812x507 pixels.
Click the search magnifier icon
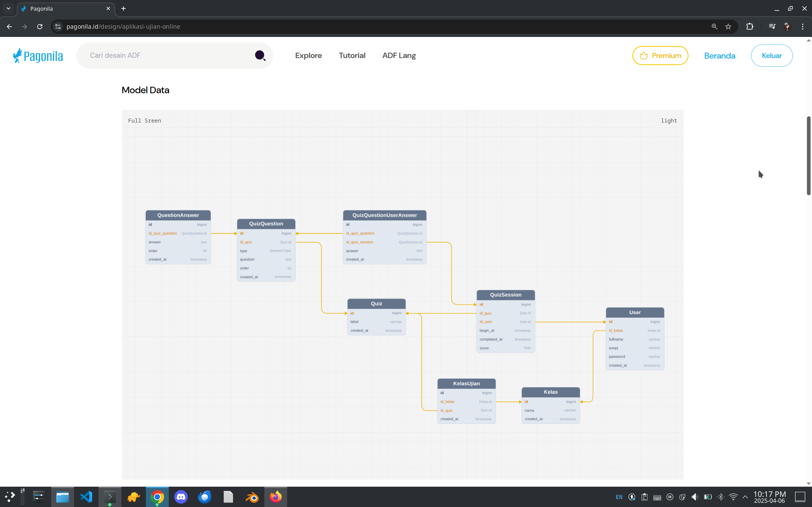[x=260, y=55]
